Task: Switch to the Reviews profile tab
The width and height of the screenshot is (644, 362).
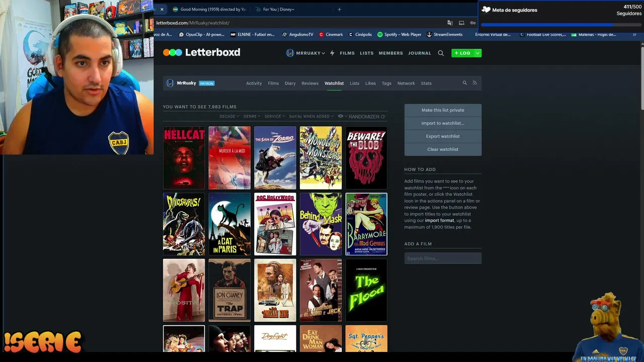Action: [x=310, y=83]
